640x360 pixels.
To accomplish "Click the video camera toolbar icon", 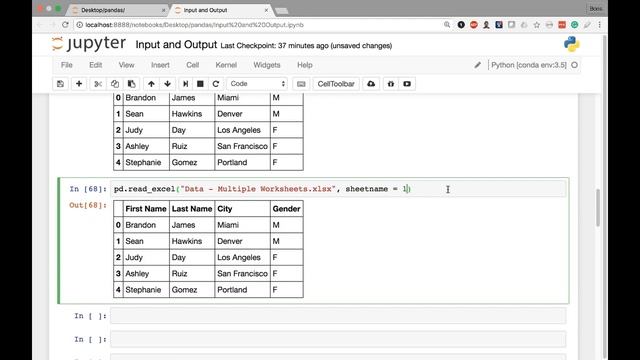I will pos(407,84).
